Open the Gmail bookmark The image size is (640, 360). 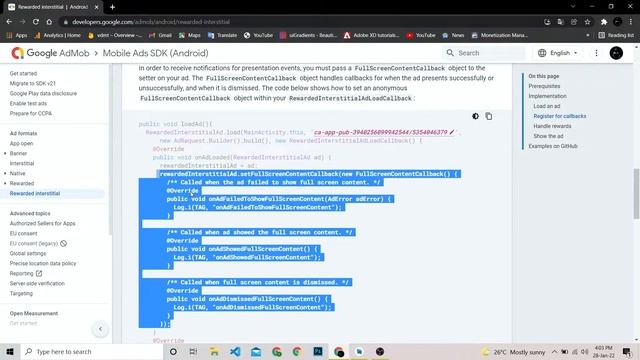(x=160, y=36)
